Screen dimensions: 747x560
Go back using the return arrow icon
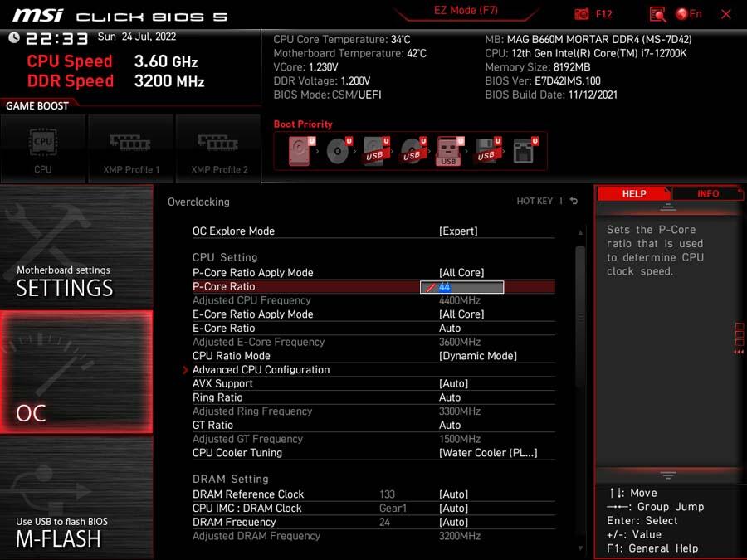point(574,201)
